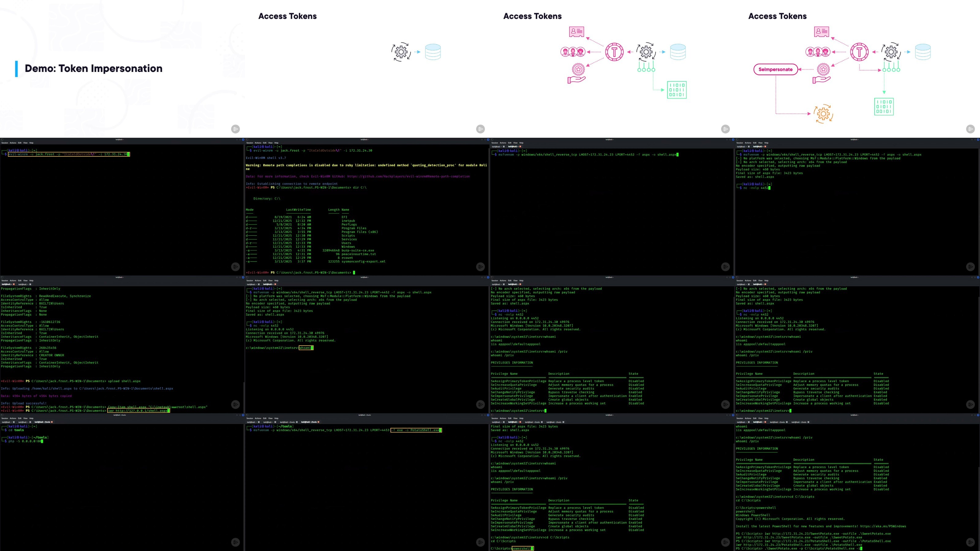Image resolution: width=980 pixels, height=551 pixels.
Task: Open the frame with the SweetPotato.exe download commands
Action: (858, 482)
